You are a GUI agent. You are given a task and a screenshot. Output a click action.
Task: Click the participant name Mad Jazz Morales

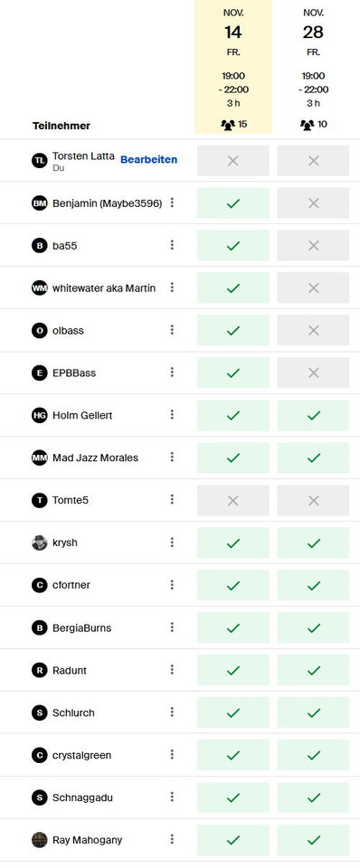[x=95, y=458]
